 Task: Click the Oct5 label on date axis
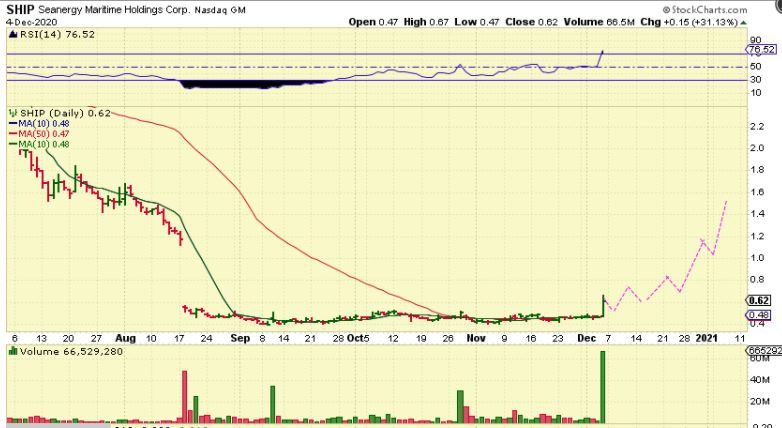coord(358,338)
